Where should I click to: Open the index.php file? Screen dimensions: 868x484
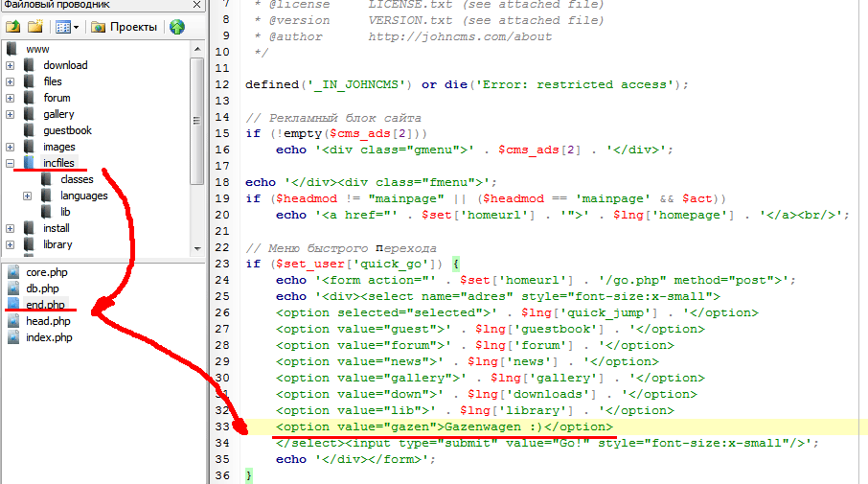point(49,337)
